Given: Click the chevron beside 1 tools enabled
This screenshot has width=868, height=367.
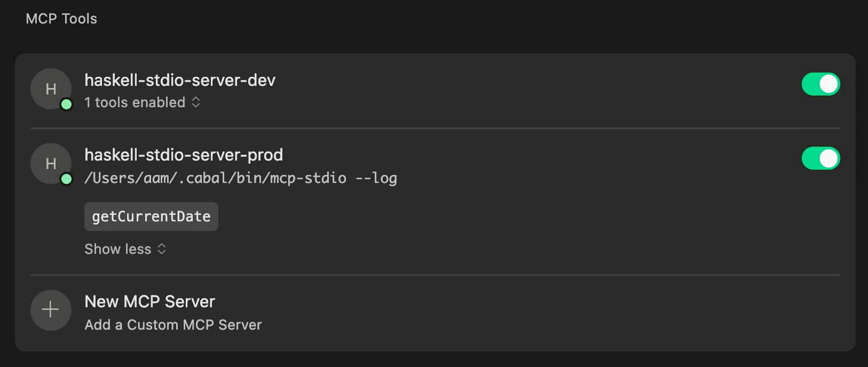Looking at the screenshot, I should click(196, 102).
